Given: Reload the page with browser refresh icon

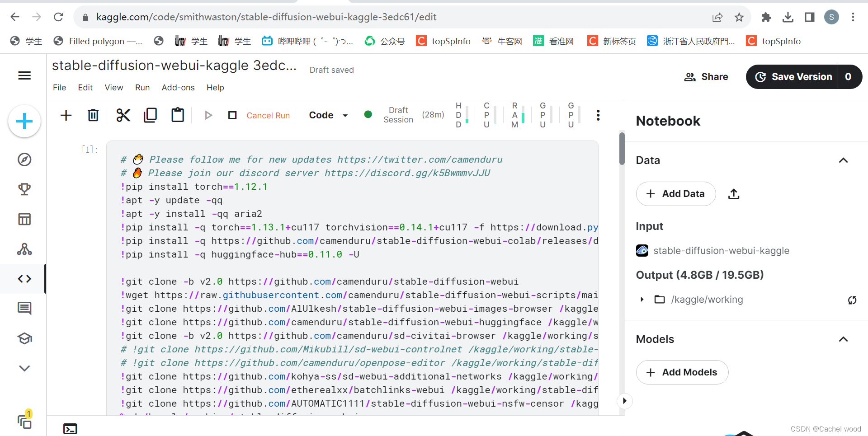Looking at the screenshot, I should pyautogui.click(x=58, y=17).
